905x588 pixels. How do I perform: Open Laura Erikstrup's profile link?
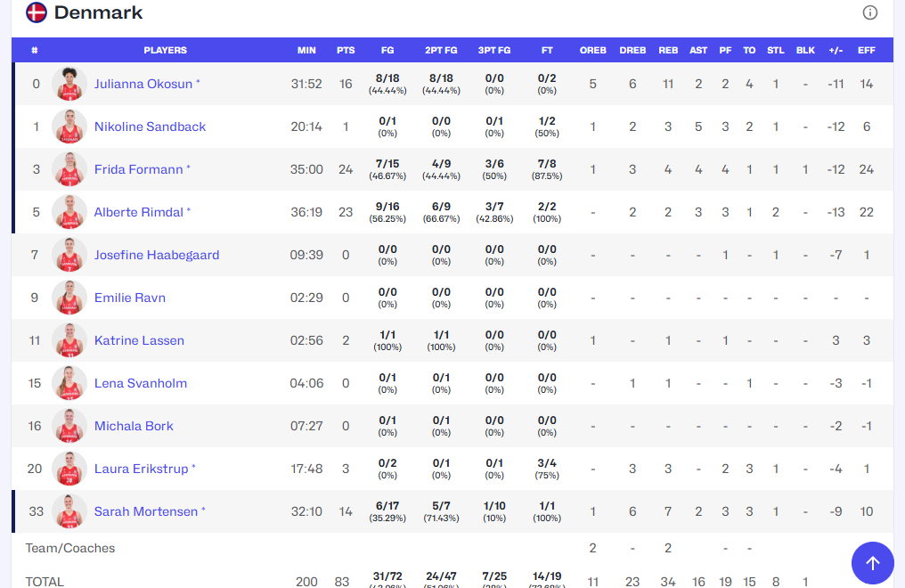tap(141, 469)
